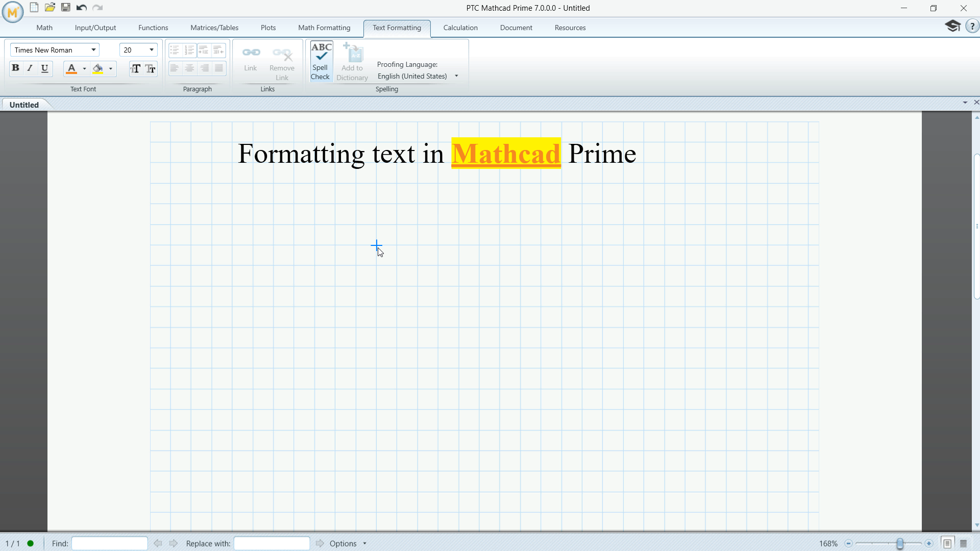The image size is (980, 551).
Task: Toggle Bold formatting
Action: (16, 68)
